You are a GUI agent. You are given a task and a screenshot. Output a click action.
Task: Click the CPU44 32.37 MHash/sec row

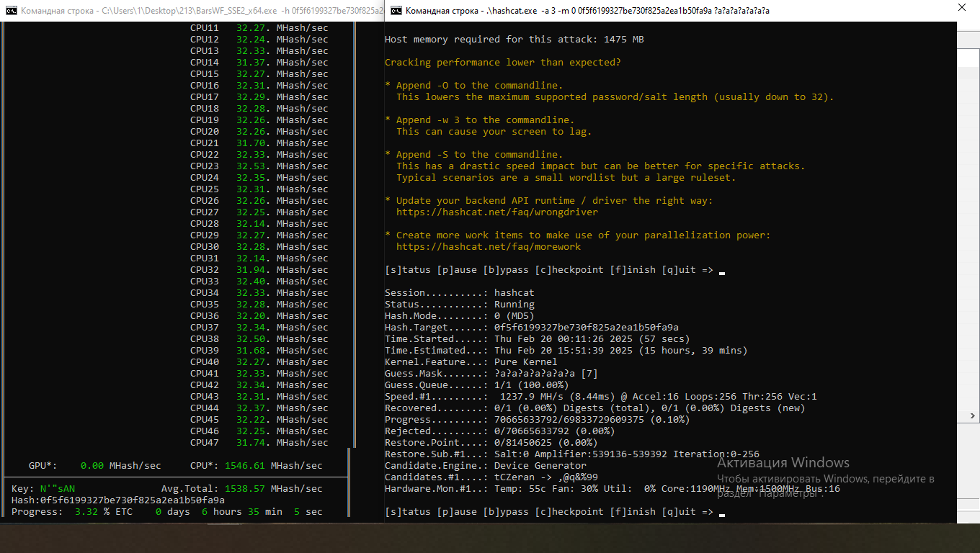pos(259,408)
